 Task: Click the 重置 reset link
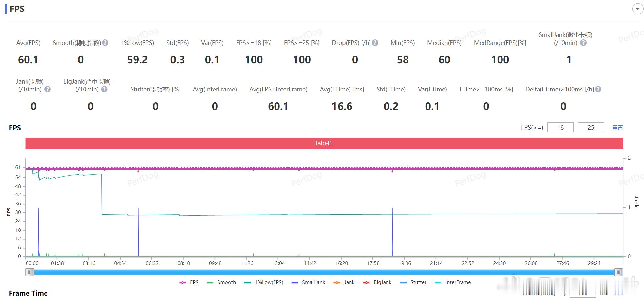(x=617, y=127)
